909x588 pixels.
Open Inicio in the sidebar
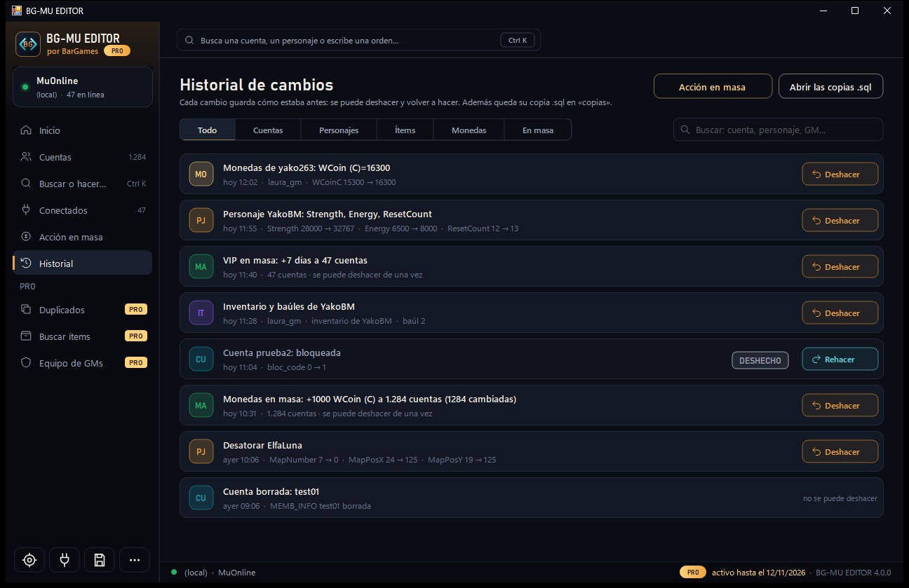[x=83, y=130]
